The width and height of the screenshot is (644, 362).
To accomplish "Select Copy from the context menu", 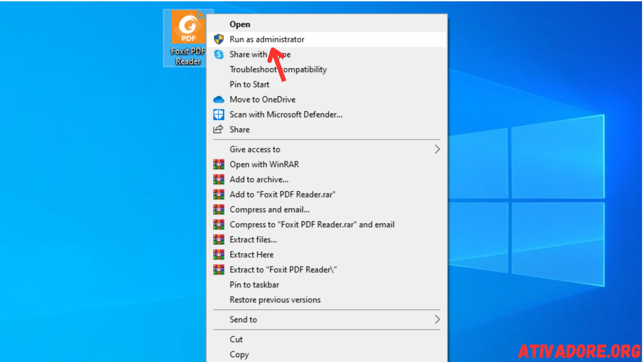I will click(327, 354).
